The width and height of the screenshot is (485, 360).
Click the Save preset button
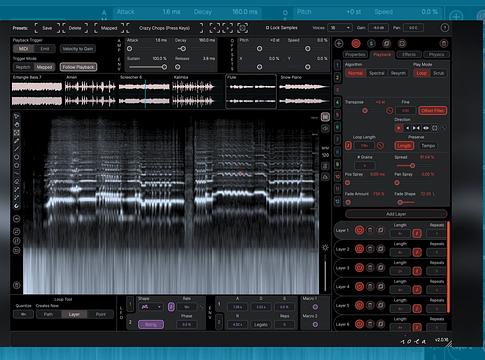click(47, 28)
